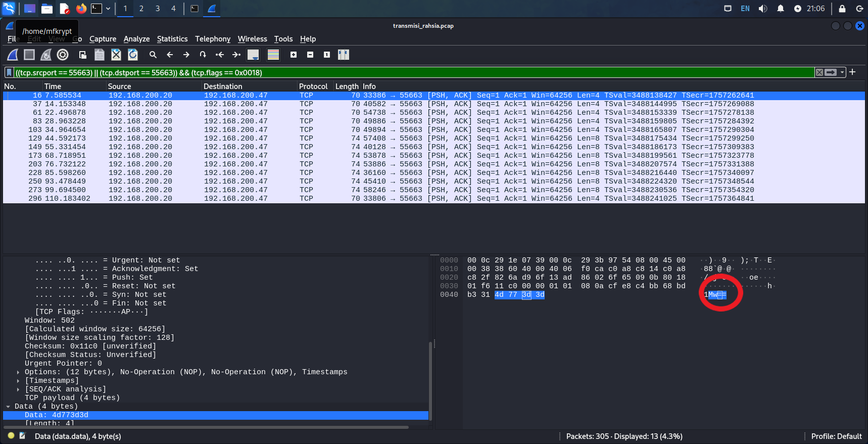Screen dimensions: 868x444
Task: Adjust the system volume speaker icon
Action: [763, 9]
